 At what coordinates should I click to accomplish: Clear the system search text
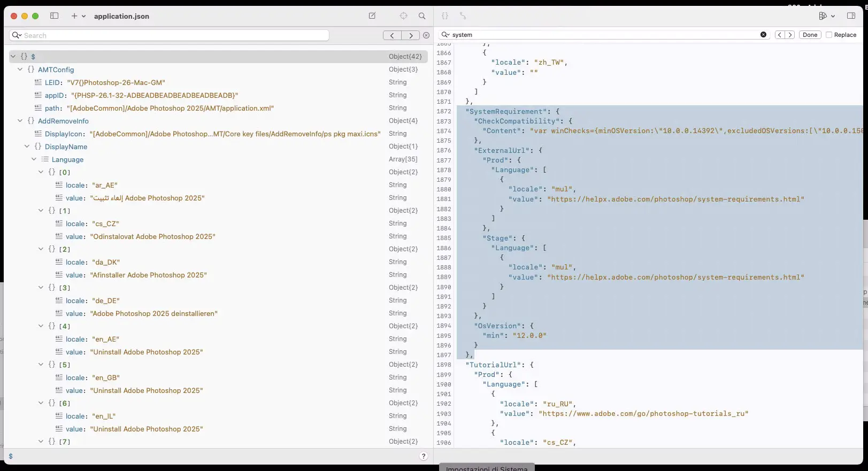click(x=763, y=35)
